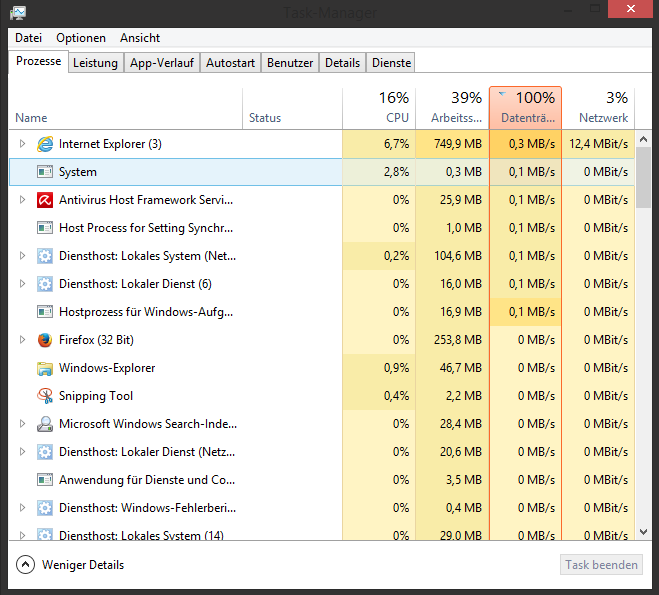The image size is (659, 595).
Task: Select the Snipping Tool process name
Action: point(96,396)
